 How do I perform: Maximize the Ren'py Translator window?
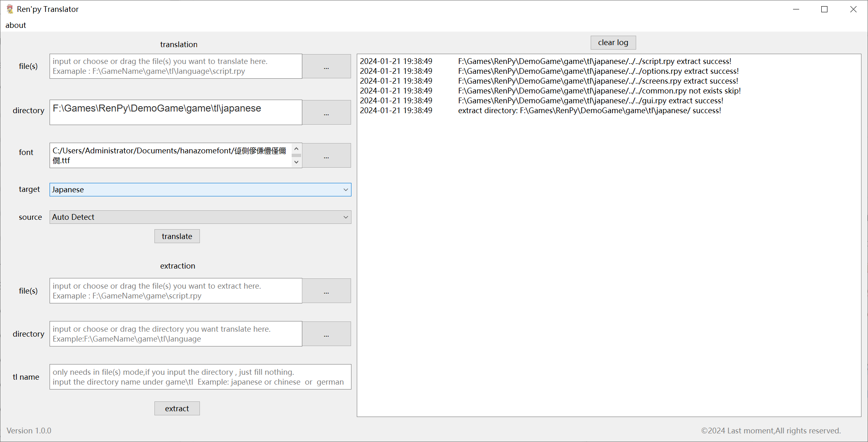pos(825,9)
